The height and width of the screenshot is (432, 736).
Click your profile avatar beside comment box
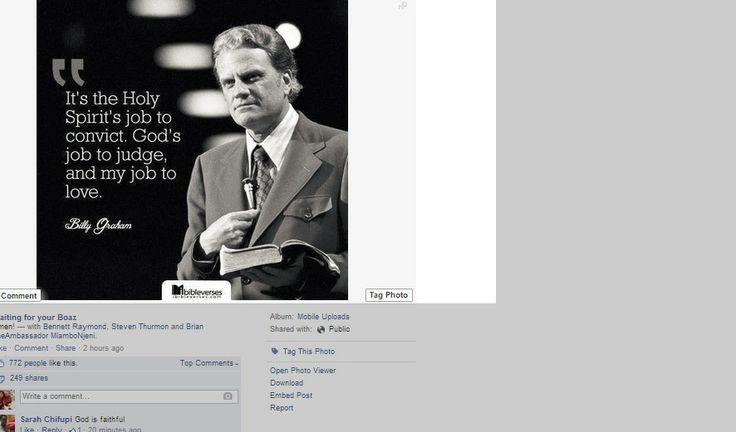click(x=7, y=399)
